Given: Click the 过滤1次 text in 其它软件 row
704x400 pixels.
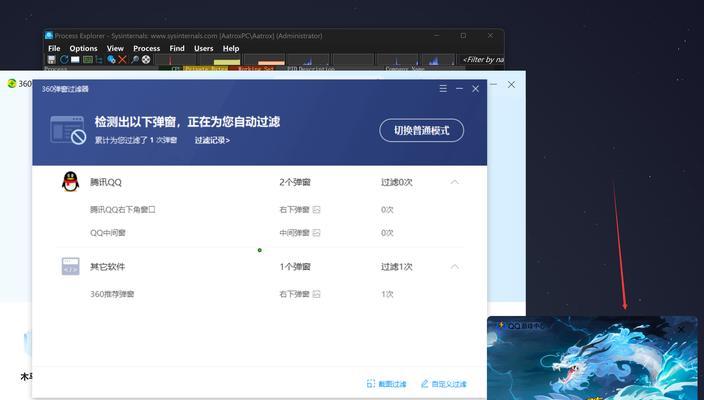Looking at the screenshot, I should [x=397, y=267].
